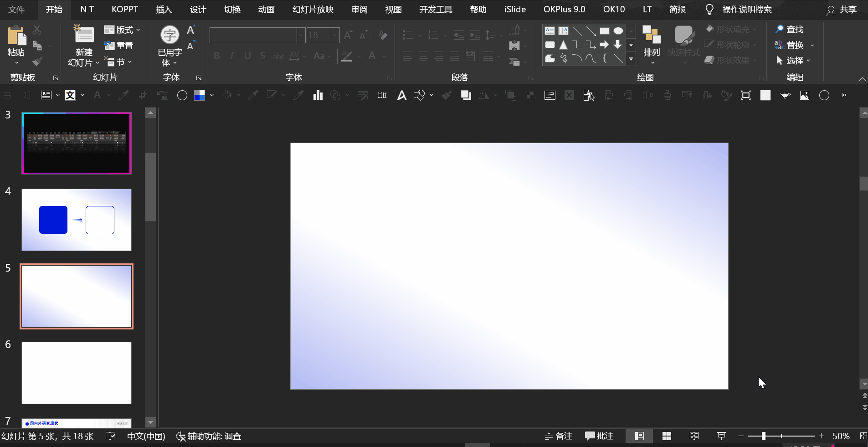Fit slide to current window icon

click(863, 436)
